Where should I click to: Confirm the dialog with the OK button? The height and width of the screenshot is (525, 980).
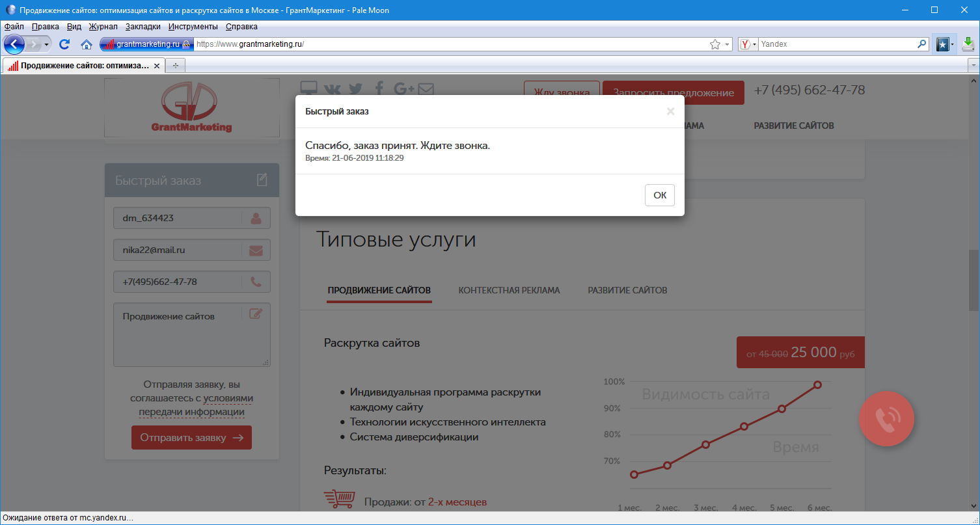pos(660,195)
